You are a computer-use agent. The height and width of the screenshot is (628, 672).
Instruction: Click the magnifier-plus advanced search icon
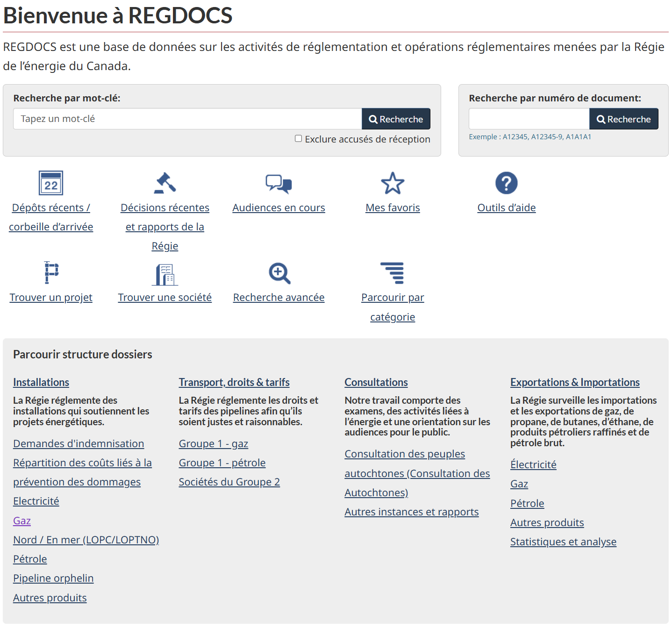point(279,273)
